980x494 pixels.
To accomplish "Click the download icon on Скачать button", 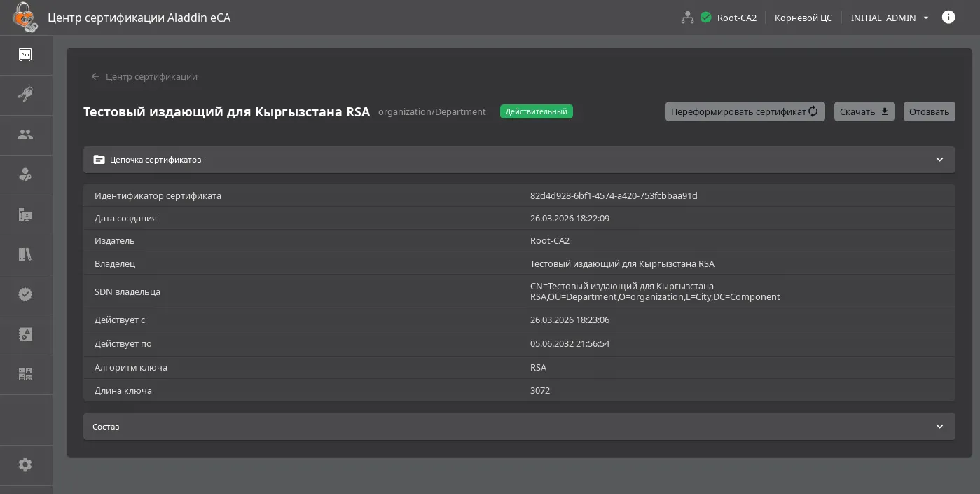I will point(885,111).
